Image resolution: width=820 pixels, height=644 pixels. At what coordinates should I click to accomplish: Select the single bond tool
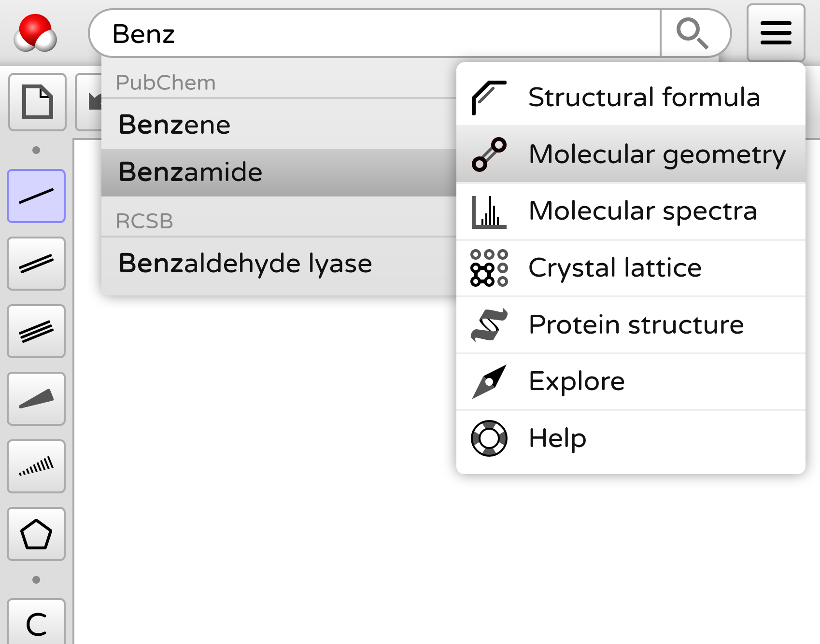click(x=36, y=196)
